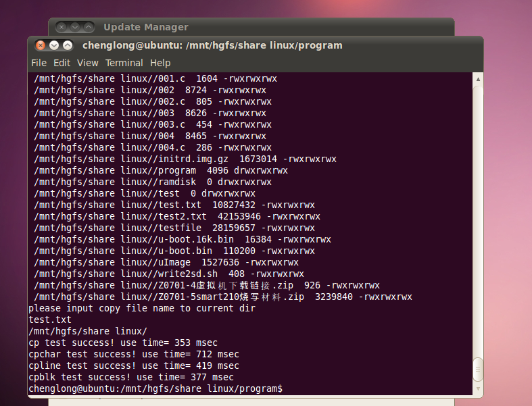Image resolution: width=532 pixels, height=406 pixels.
Task: Click the test 0 drwxrwxrwx line
Action: click(x=145, y=194)
